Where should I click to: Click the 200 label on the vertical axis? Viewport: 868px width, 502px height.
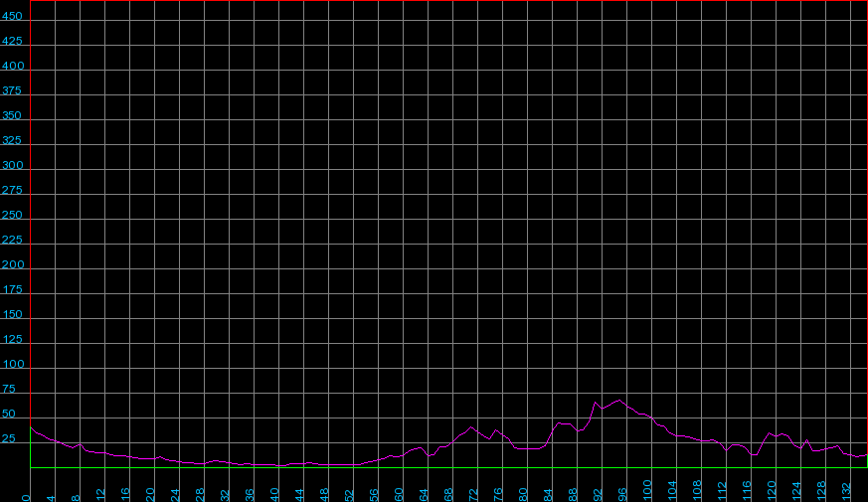[x=13, y=265]
